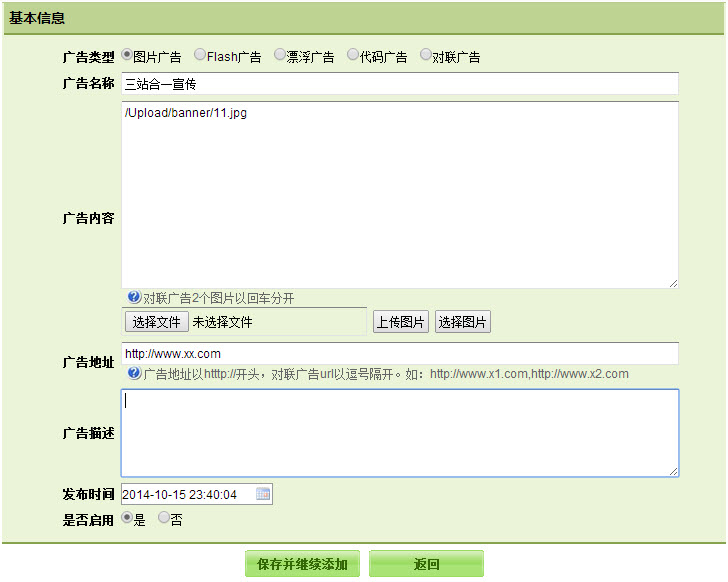The image size is (728, 582).
Task: Click the 广告类型 label
Action: point(88,57)
